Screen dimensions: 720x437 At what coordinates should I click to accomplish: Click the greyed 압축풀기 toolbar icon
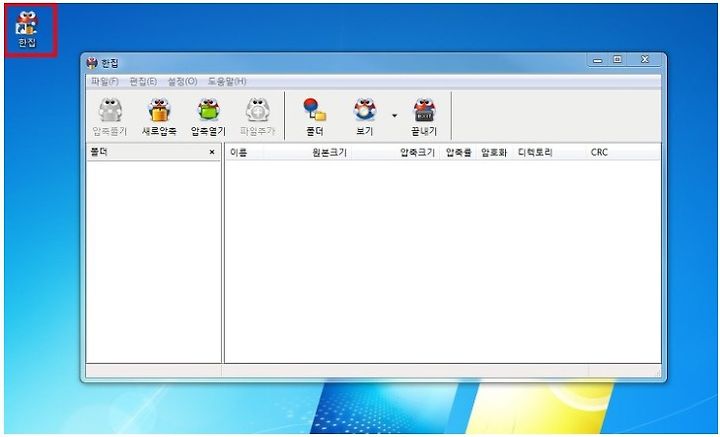point(110,117)
